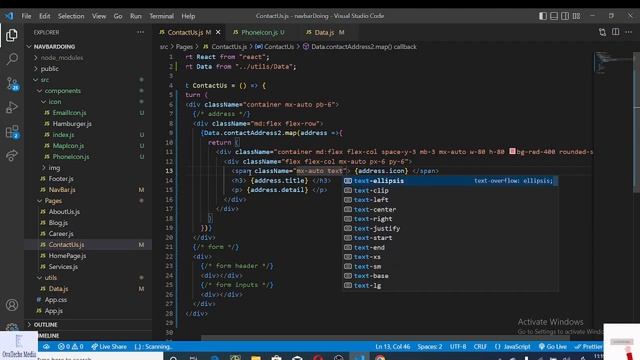Click the bg-red-400 color swatch
Image resolution: width=640 pixels, height=360 pixels.
tap(512, 151)
